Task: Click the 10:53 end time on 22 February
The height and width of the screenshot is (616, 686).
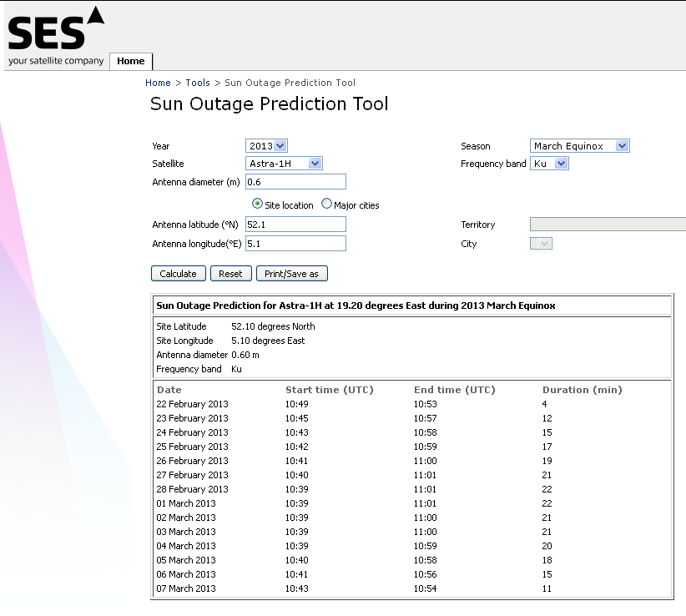Action: (426, 404)
